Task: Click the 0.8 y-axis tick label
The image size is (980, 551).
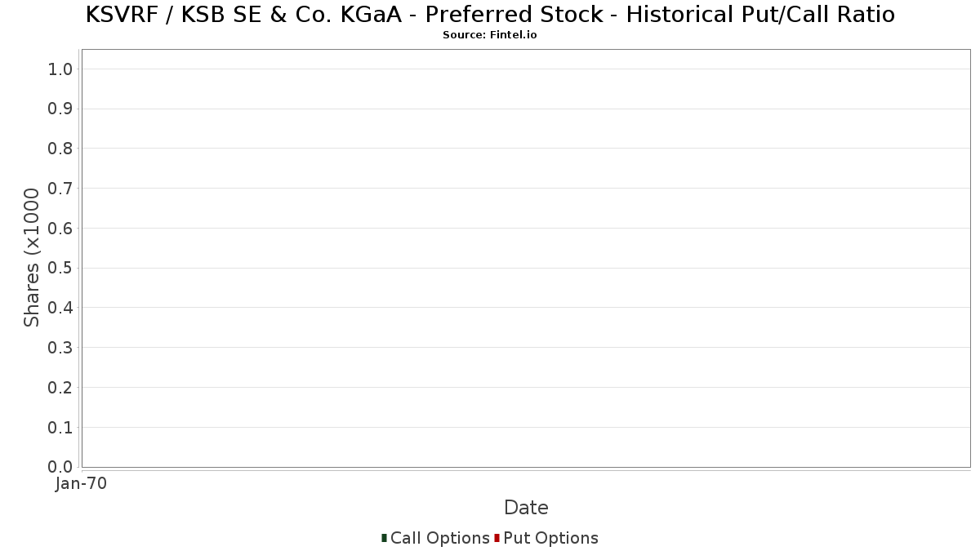Action: [60, 149]
